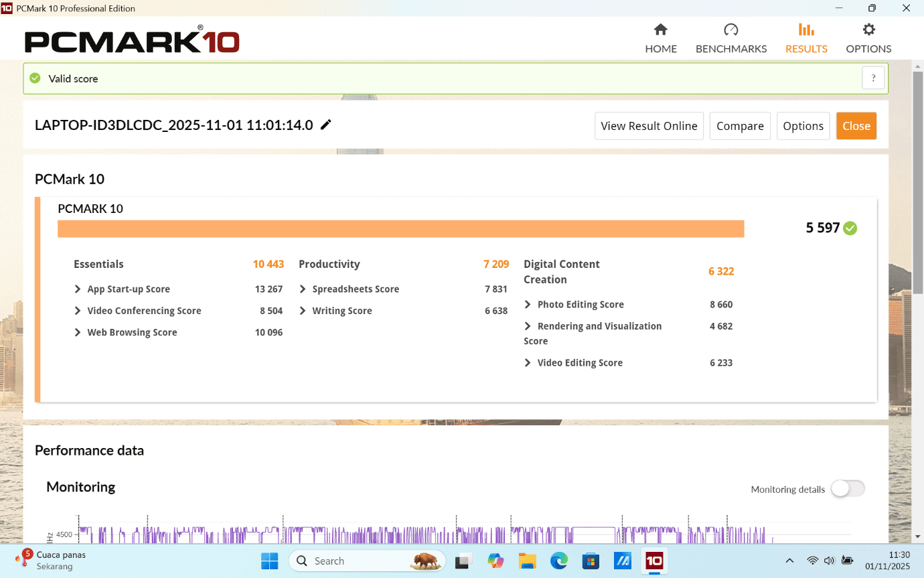Viewport: 924px width, 578px height.
Task: Expand the Spreadsheets Score row
Action: pyautogui.click(x=303, y=289)
